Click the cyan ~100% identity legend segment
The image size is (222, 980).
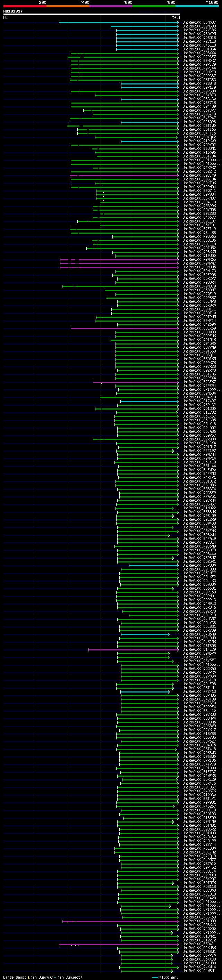[x=197, y=6]
